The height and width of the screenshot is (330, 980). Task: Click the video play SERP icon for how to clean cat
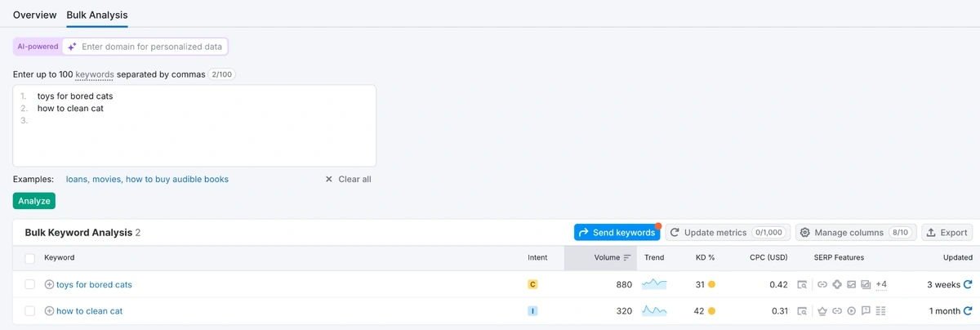[851, 310]
